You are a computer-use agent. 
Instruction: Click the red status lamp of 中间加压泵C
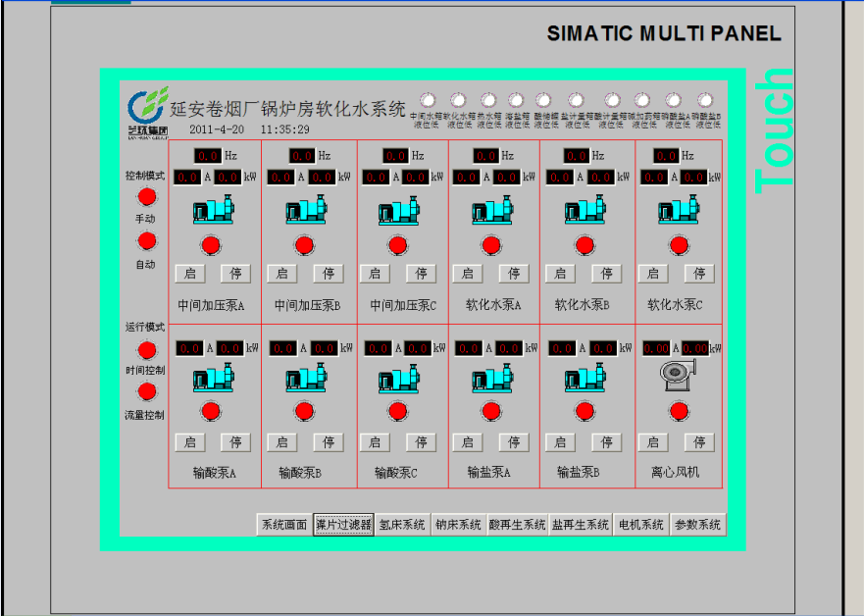coord(396,244)
